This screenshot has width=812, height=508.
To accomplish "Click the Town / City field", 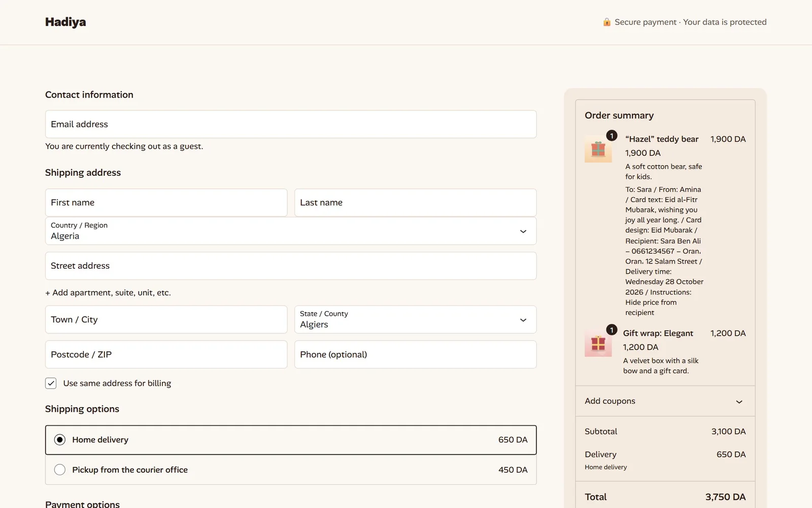I will point(166,320).
